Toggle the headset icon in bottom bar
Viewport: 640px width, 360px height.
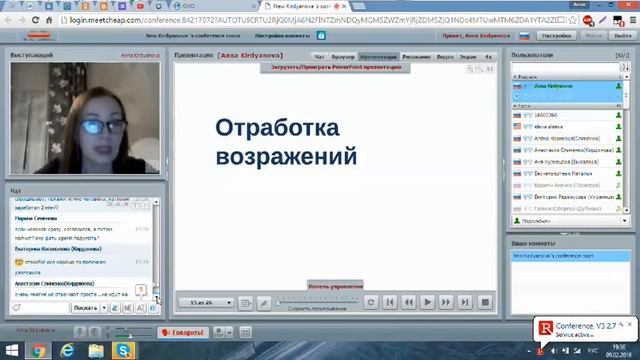coord(95,332)
